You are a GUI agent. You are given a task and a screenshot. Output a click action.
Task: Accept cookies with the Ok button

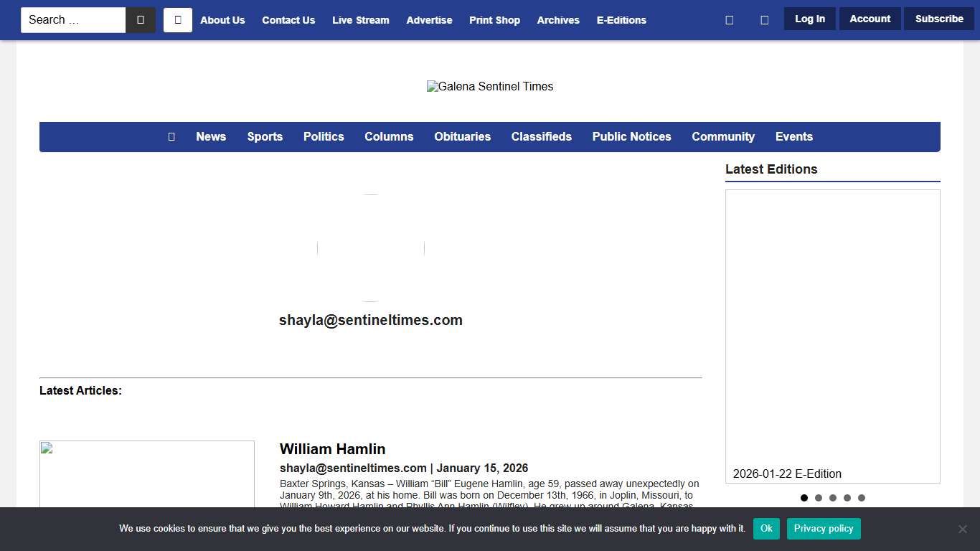point(766,529)
